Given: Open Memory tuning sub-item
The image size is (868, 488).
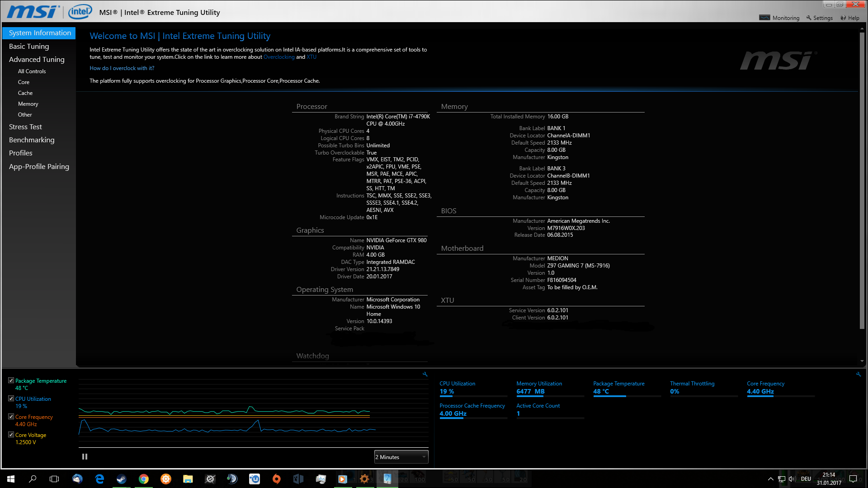Looking at the screenshot, I should pyautogui.click(x=28, y=104).
